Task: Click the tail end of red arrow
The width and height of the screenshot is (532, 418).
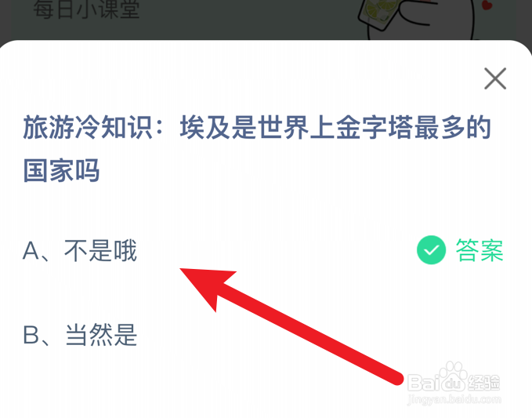Action: [x=395, y=377]
